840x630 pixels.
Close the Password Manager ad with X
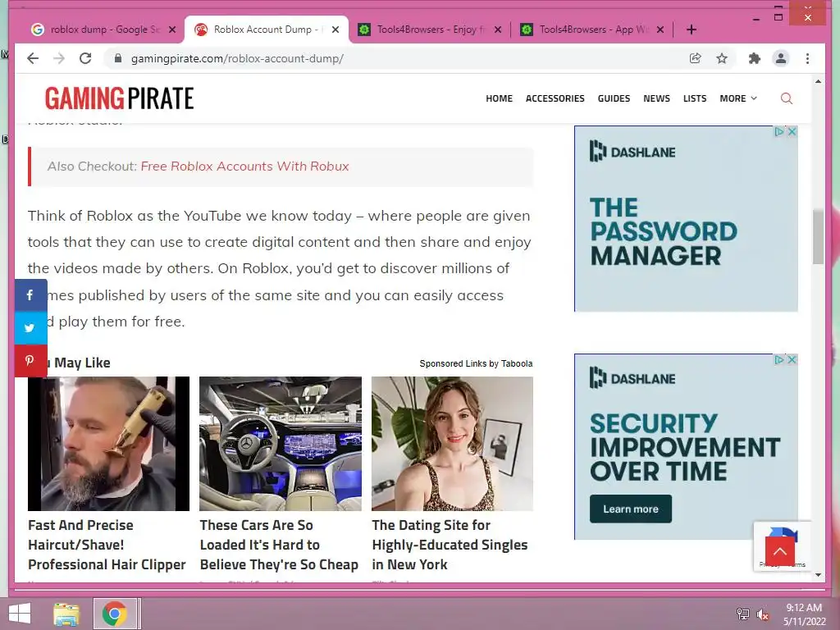click(x=792, y=132)
